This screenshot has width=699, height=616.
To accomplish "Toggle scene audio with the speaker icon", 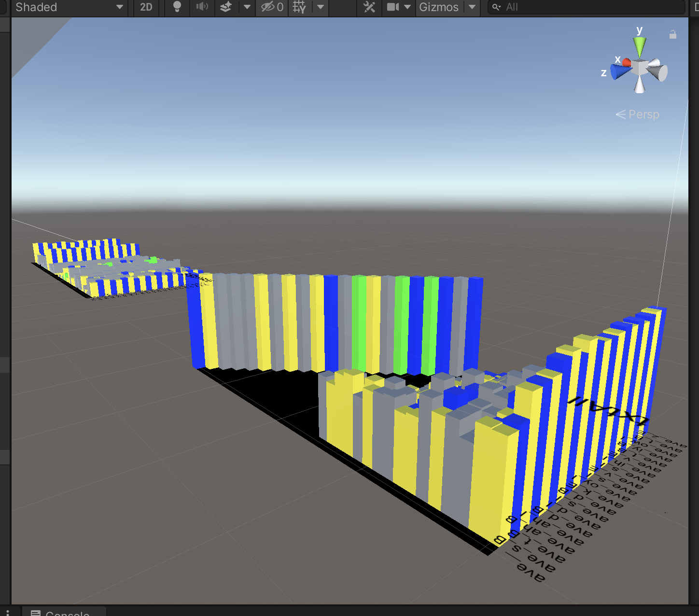I will pyautogui.click(x=202, y=7).
